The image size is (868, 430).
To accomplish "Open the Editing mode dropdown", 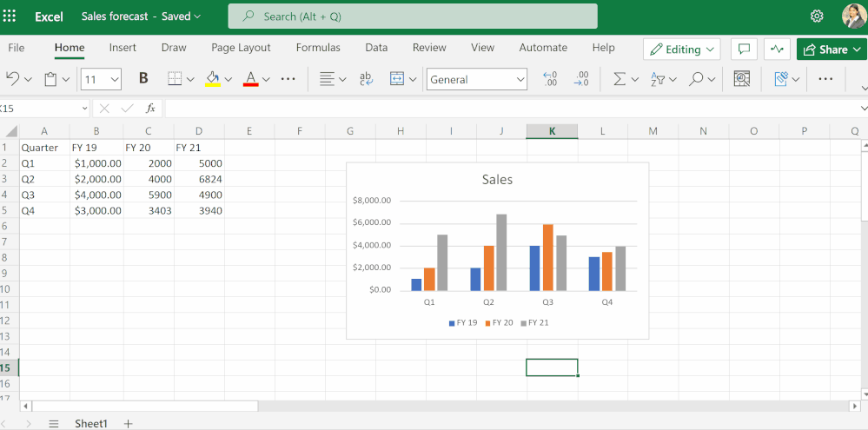I will 681,50.
